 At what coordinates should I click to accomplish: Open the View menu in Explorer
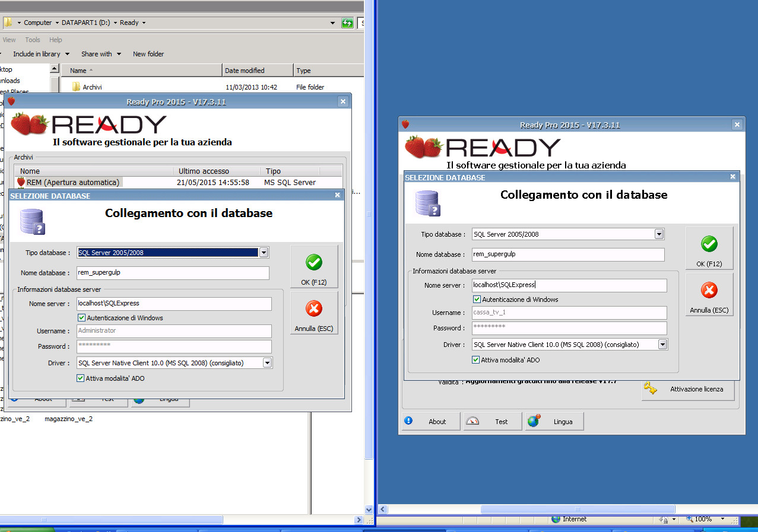coord(9,40)
